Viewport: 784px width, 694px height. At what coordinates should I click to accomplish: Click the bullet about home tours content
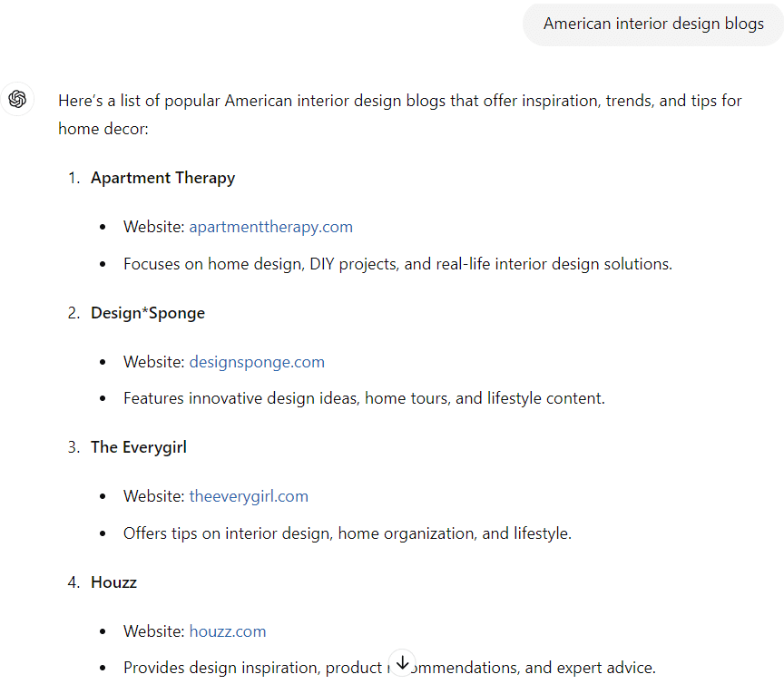click(363, 397)
